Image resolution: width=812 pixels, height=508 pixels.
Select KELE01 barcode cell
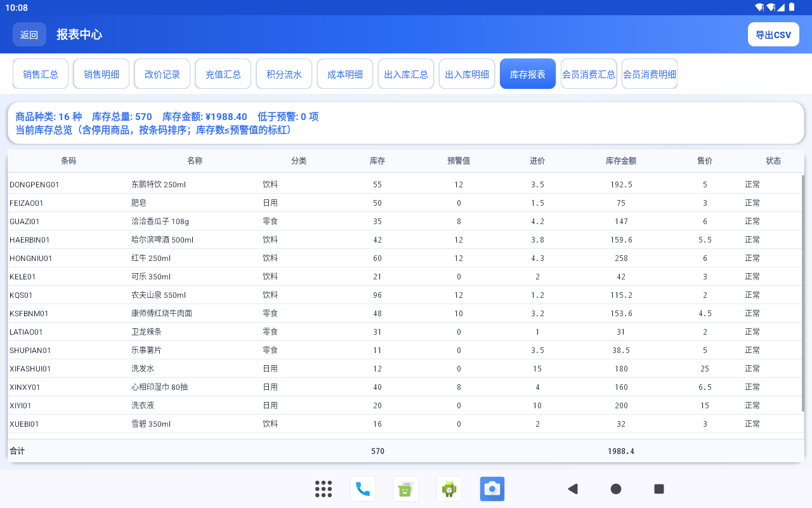pyautogui.click(x=23, y=277)
